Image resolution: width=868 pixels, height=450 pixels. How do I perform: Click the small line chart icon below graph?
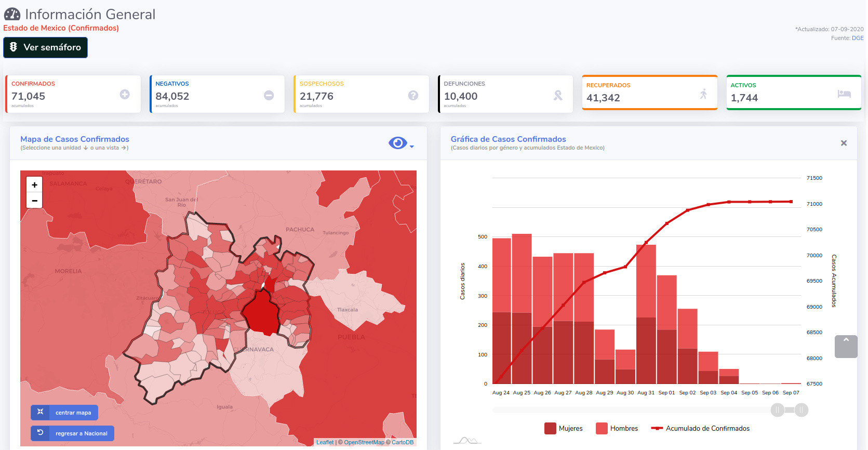click(x=467, y=441)
